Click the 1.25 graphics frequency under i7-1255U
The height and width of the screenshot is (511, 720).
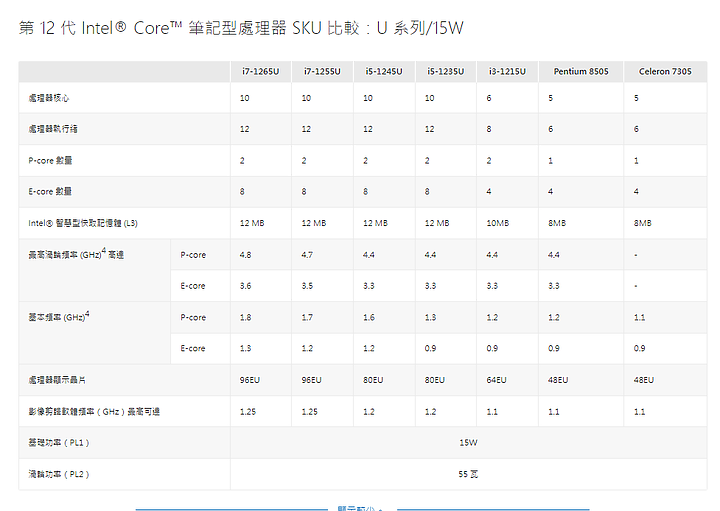(x=309, y=412)
